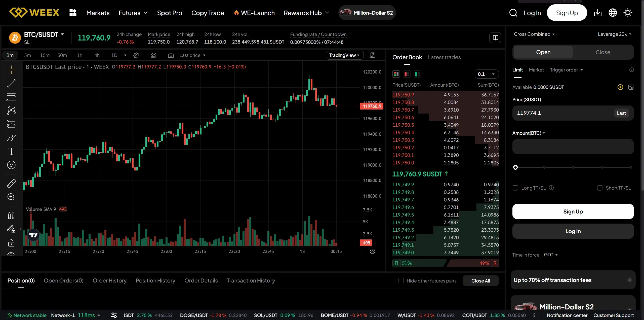Take a chart snapshot with camera icon
The height and width of the screenshot is (320, 644).
point(171,55)
